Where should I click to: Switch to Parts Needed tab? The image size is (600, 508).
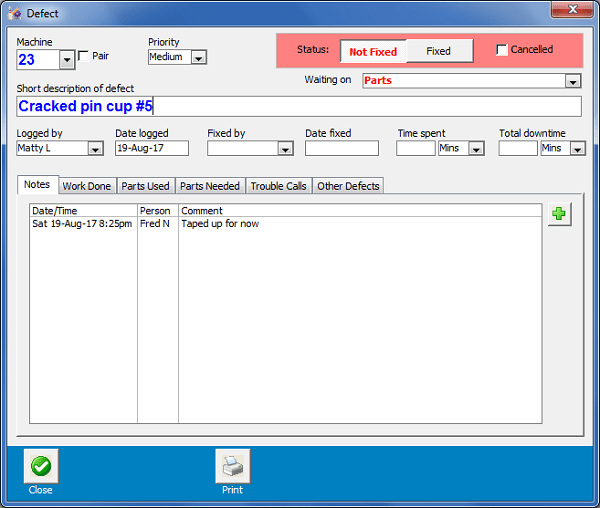(x=210, y=186)
